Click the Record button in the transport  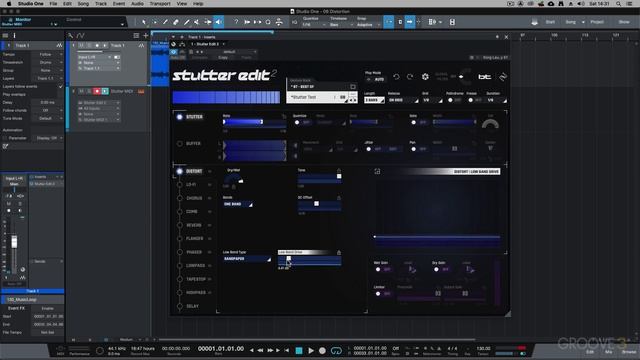[322, 350]
